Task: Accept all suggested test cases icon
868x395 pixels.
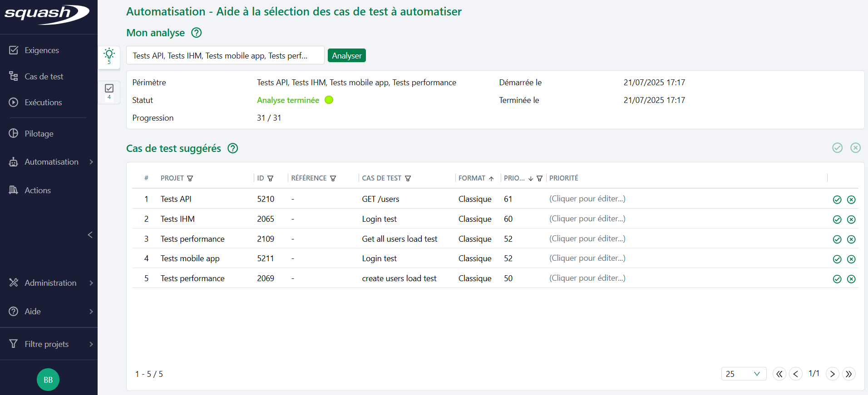Action: pos(838,148)
